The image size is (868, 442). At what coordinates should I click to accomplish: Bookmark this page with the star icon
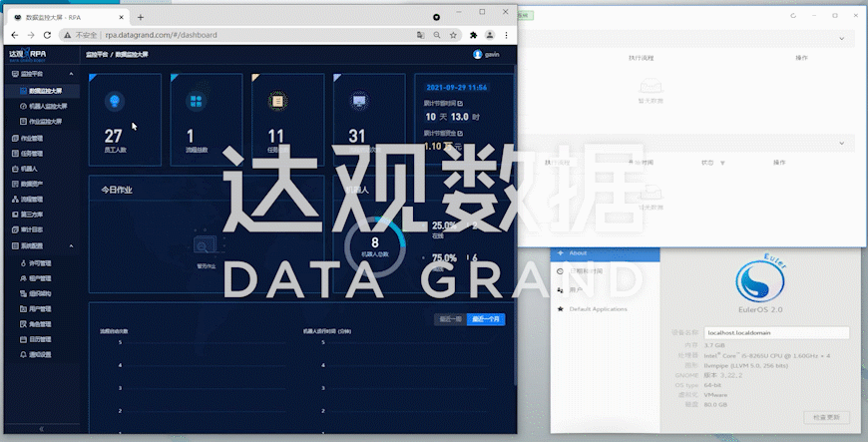[x=453, y=35]
